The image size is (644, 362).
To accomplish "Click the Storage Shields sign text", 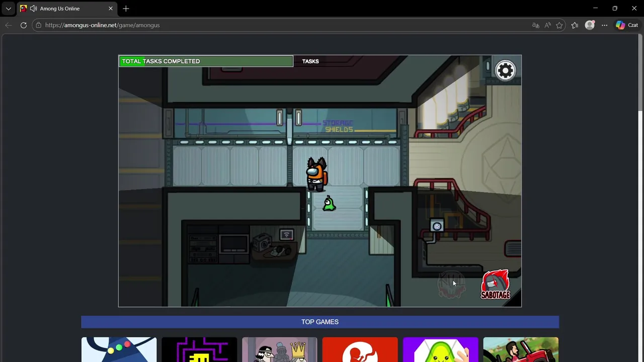I will tap(339, 126).
